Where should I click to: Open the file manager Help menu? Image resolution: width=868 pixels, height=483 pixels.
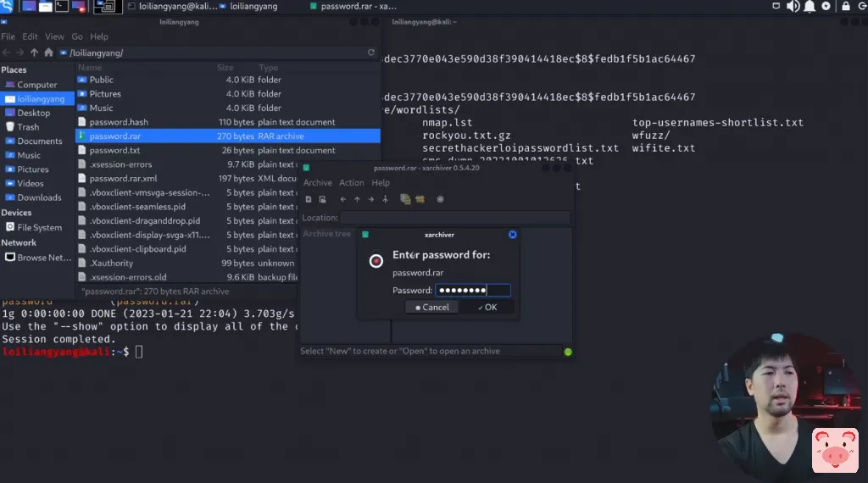tap(99, 36)
